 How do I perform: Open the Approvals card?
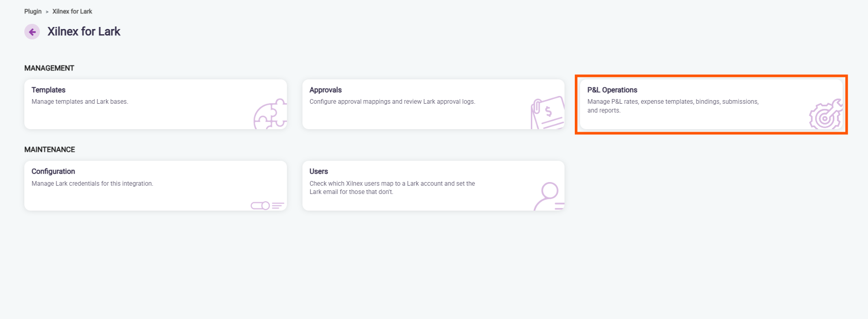[x=433, y=104]
